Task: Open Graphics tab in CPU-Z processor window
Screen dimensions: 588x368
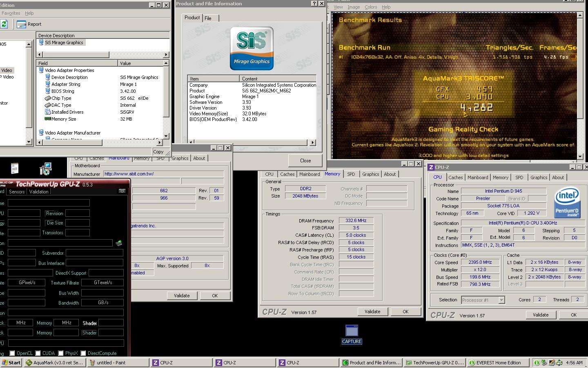Action: tap(539, 177)
